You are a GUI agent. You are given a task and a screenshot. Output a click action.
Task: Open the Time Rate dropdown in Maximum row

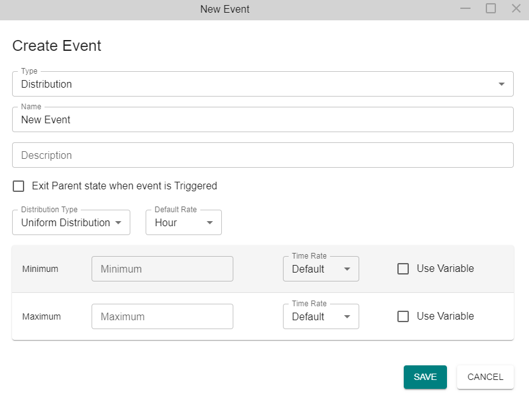click(x=321, y=316)
